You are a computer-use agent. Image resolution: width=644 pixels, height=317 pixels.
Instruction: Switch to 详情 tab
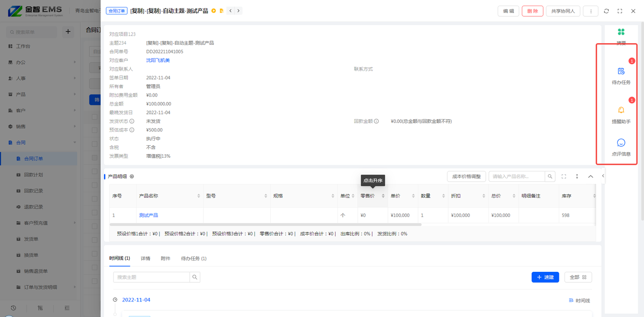tap(145, 258)
